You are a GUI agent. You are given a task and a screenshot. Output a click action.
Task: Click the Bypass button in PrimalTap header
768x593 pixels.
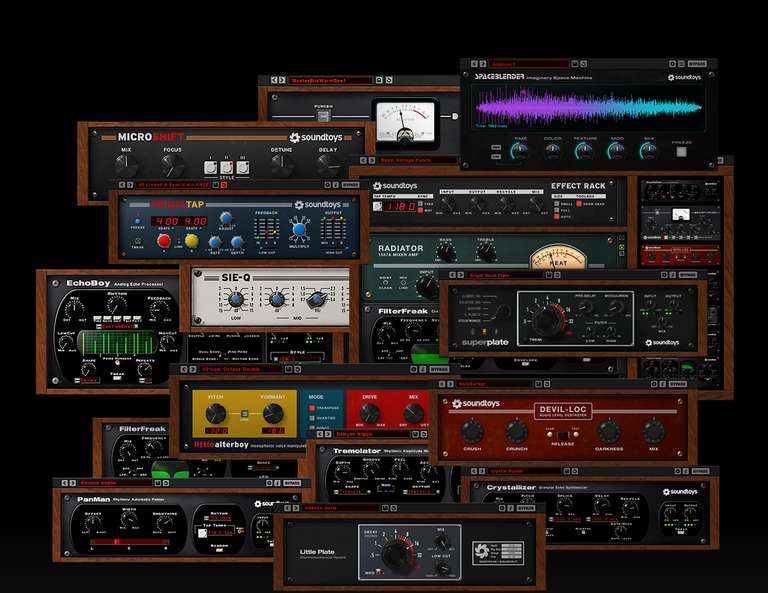point(350,185)
